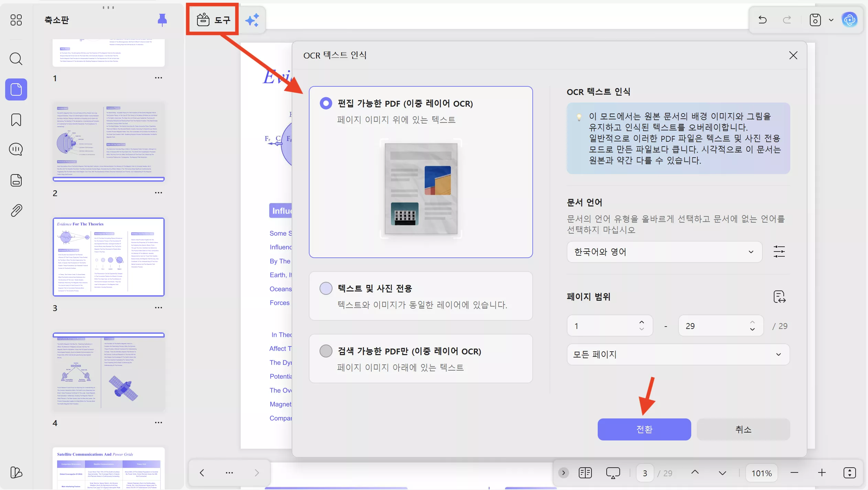
Task: Switch to two-page view in the bottom bar
Action: (x=585, y=473)
